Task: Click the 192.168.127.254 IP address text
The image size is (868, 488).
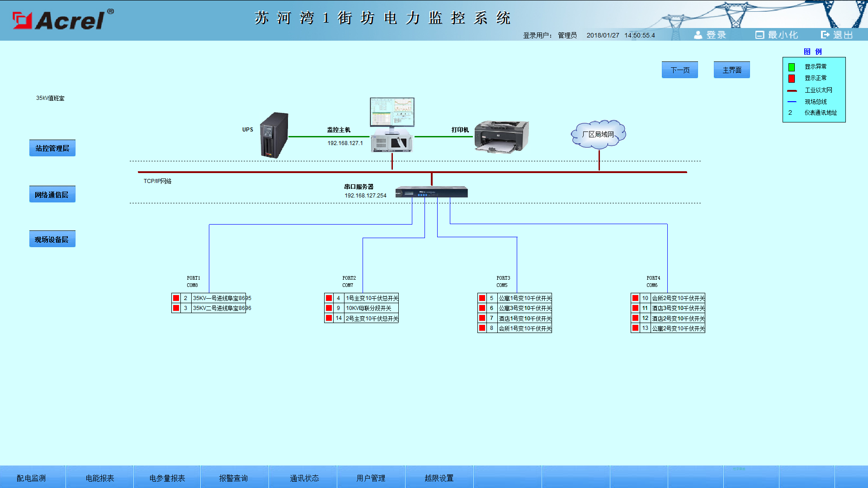Action: point(365,196)
